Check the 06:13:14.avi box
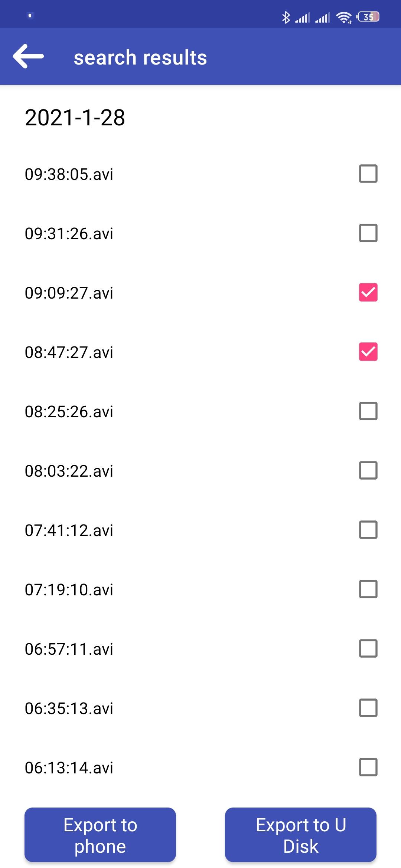The height and width of the screenshot is (868, 401). coord(368,767)
